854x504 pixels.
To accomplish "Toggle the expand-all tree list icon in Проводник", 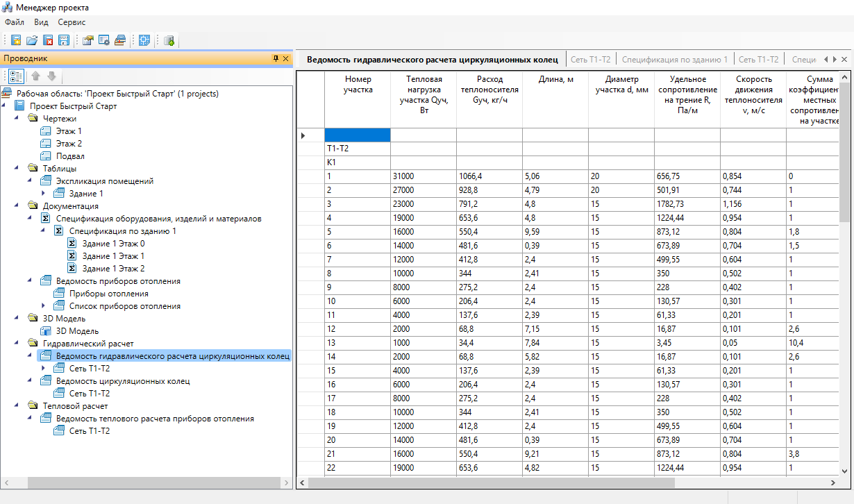I will (15, 76).
